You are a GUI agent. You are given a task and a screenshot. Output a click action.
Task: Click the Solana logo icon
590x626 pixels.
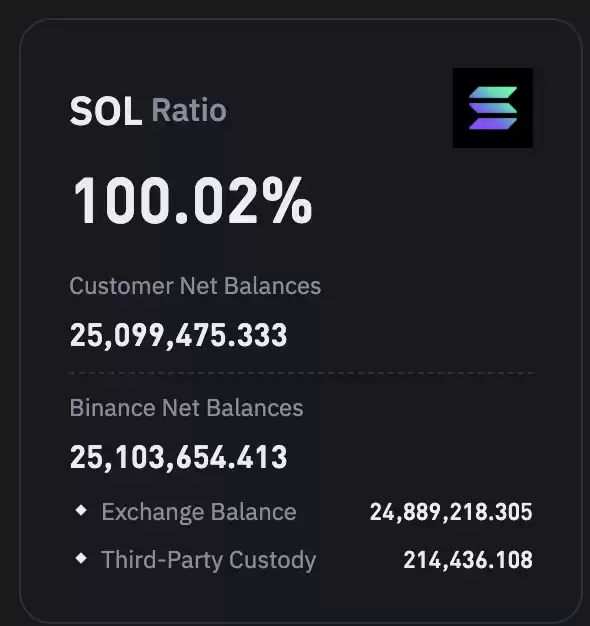(493, 108)
